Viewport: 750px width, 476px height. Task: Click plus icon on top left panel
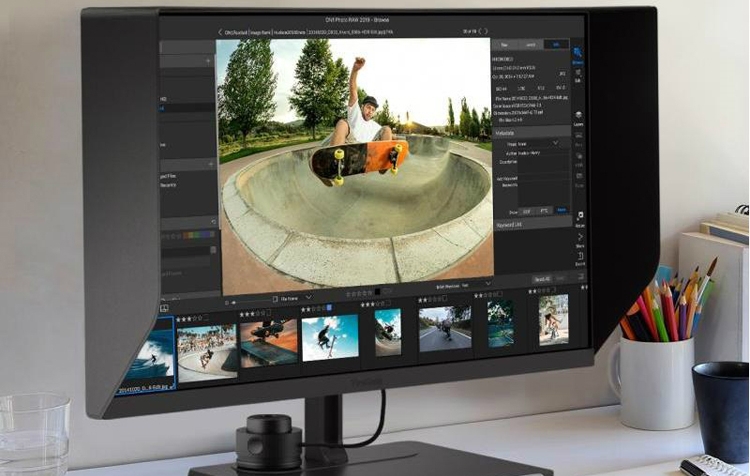pyautogui.click(x=209, y=61)
